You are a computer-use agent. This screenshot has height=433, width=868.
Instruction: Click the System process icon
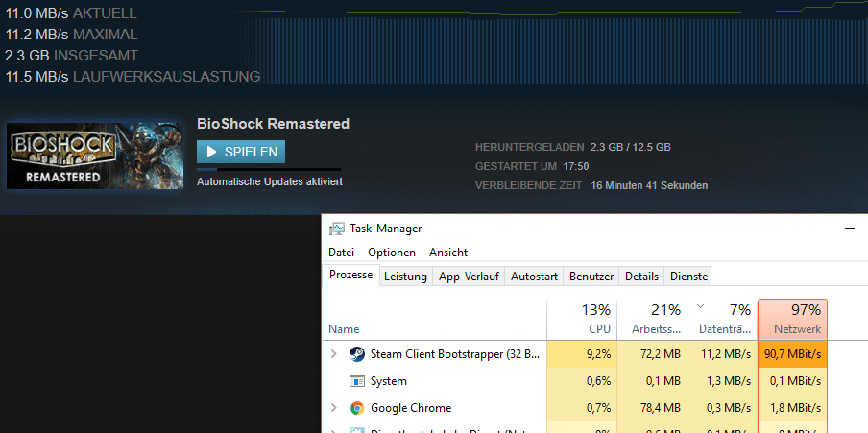[x=357, y=381]
